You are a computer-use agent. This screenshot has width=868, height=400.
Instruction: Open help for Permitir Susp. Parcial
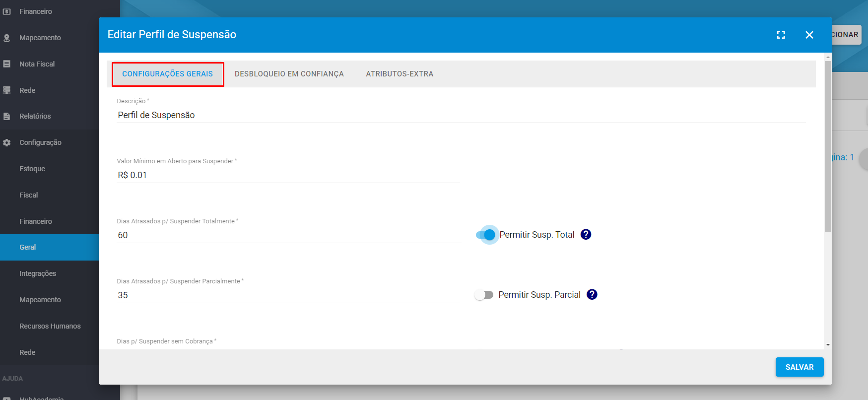(x=592, y=294)
